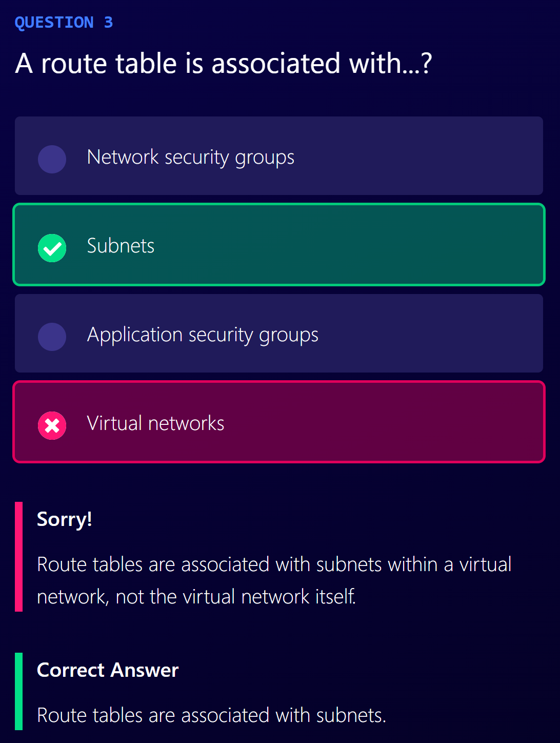Click the green bar beside Correct Answer
This screenshot has height=743, width=560.
pyautogui.click(x=19, y=691)
